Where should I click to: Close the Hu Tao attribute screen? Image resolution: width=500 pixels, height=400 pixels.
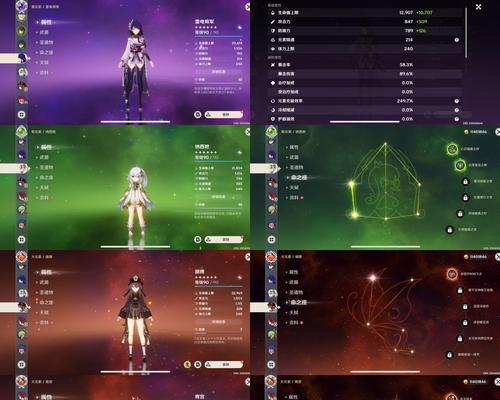tap(248, 257)
